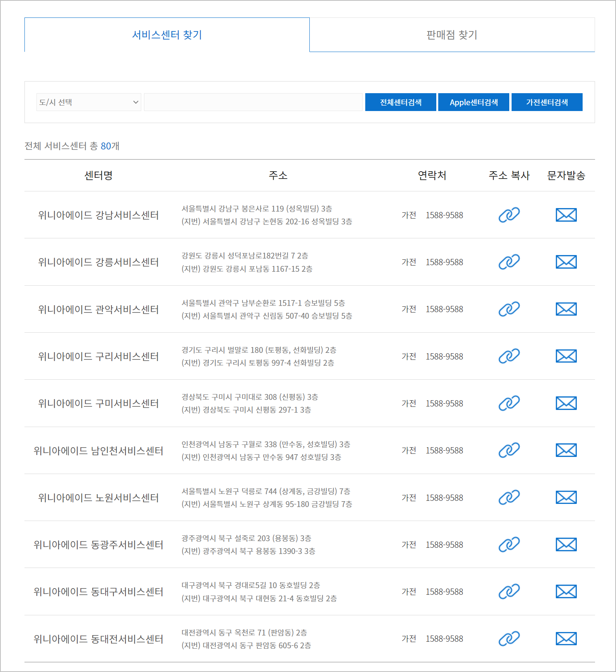Click the 전체센터검색 button
Screen dimensions: 616x672
pyautogui.click(x=401, y=102)
